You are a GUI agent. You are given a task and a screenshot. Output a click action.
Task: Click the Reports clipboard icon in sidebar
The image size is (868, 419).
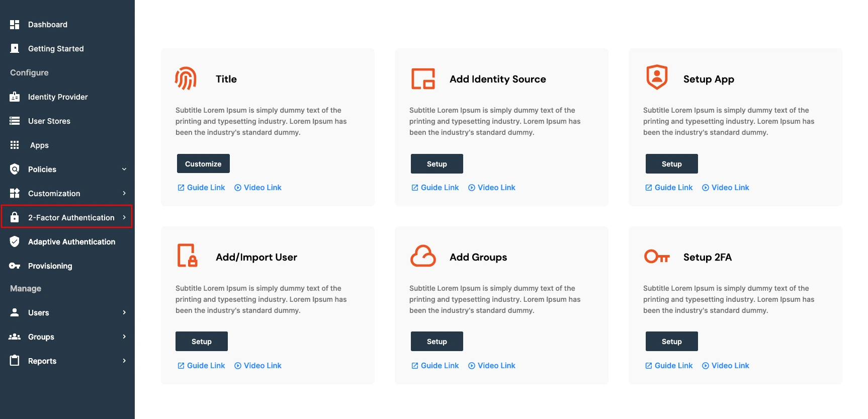[x=15, y=361]
